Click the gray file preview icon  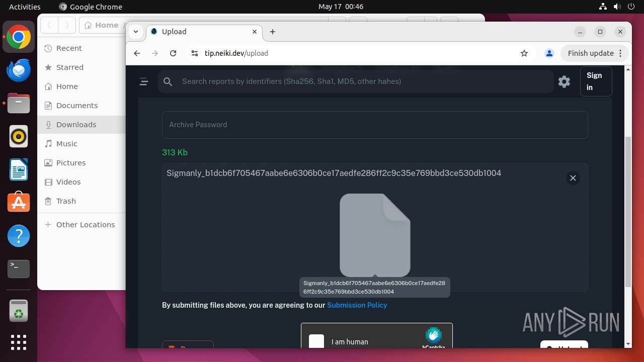click(375, 235)
